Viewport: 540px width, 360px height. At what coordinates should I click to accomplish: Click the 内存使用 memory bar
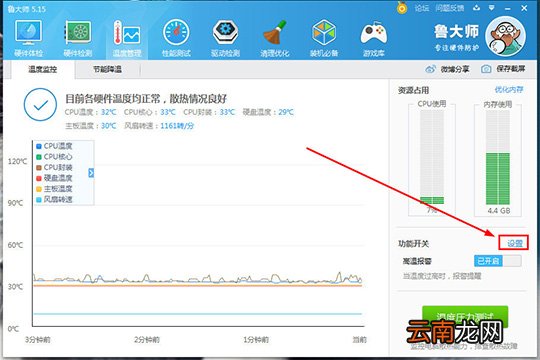tap(498, 157)
